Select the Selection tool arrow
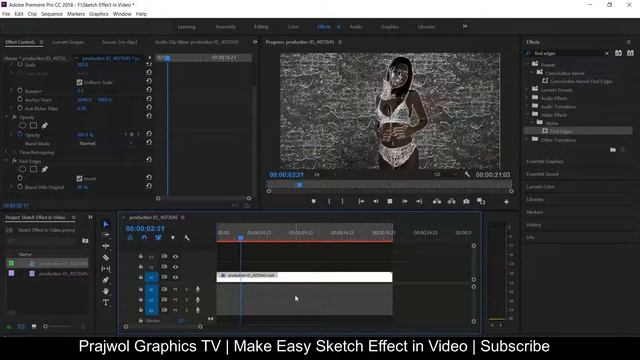 coord(106,224)
